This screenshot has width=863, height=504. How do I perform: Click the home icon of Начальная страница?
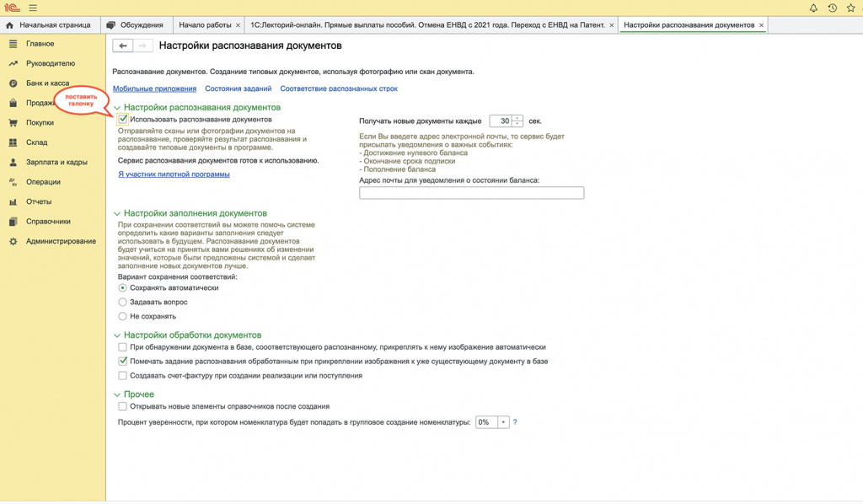coord(9,25)
